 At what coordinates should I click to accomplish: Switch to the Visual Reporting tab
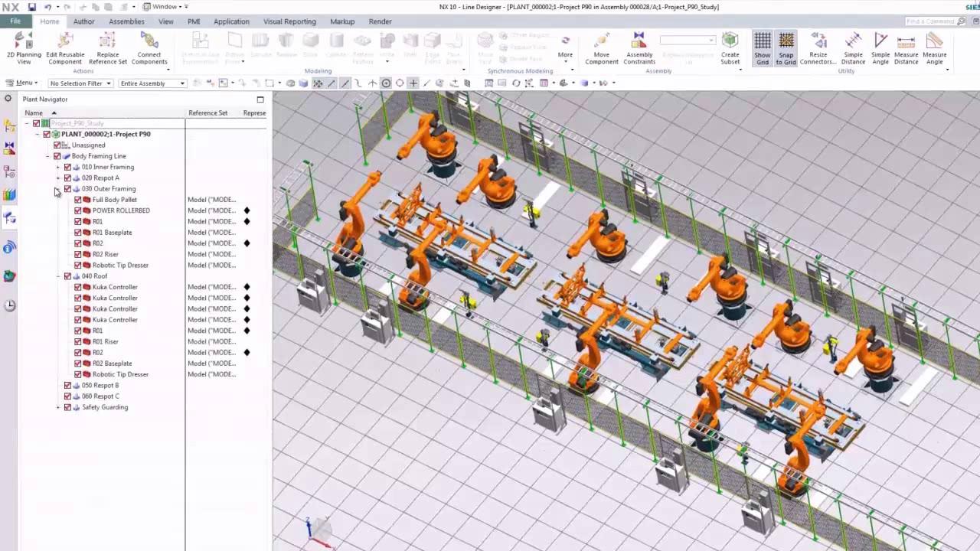(289, 21)
